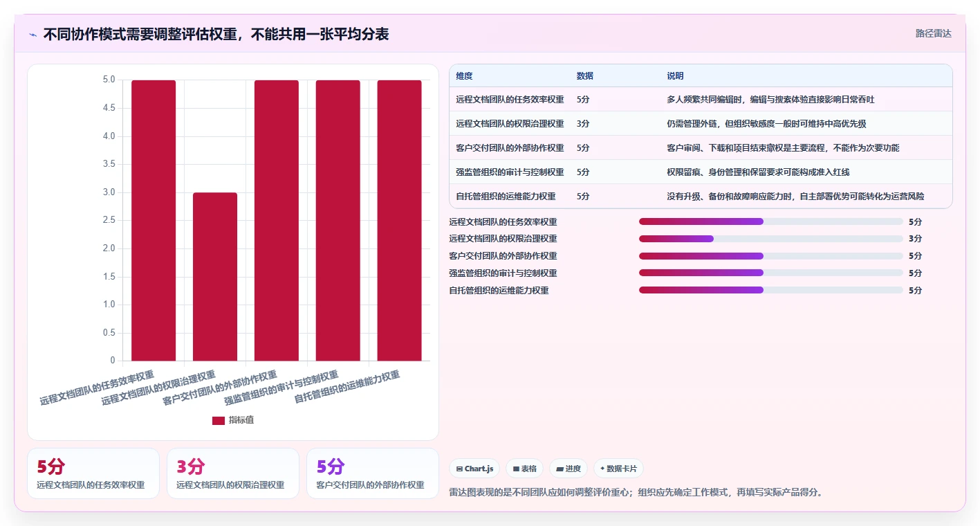
Task: Click the 数据 column header
Action: click(x=585, y=76)
